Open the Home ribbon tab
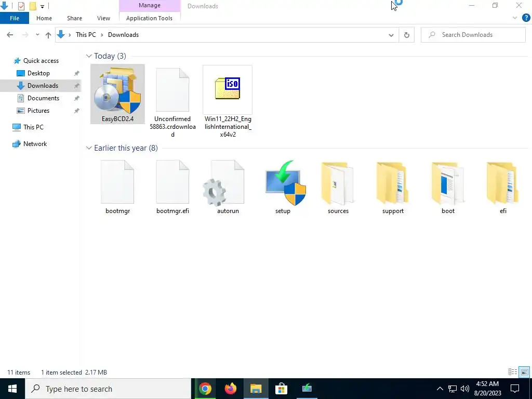Screen dimensions: 532x399 point(44,18)
